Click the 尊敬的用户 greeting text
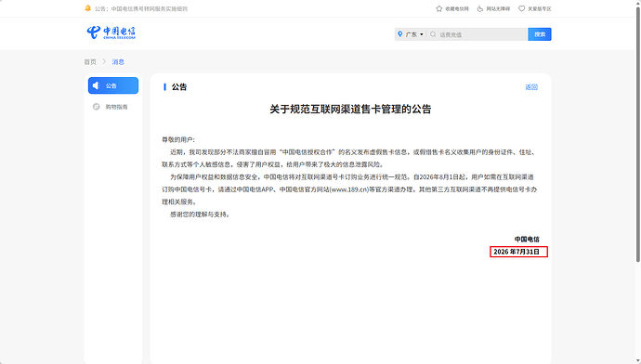 click(x=178, y=139)
